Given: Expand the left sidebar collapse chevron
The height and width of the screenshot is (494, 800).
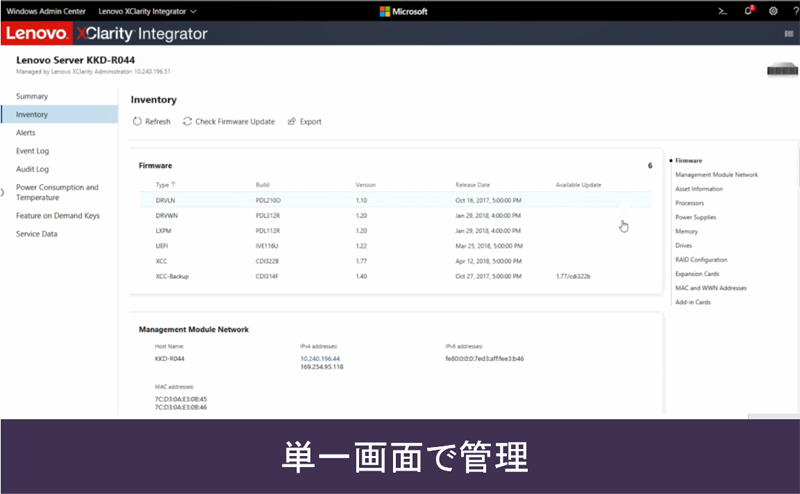Looking at the screenshot, I should [x=3, y=192].
